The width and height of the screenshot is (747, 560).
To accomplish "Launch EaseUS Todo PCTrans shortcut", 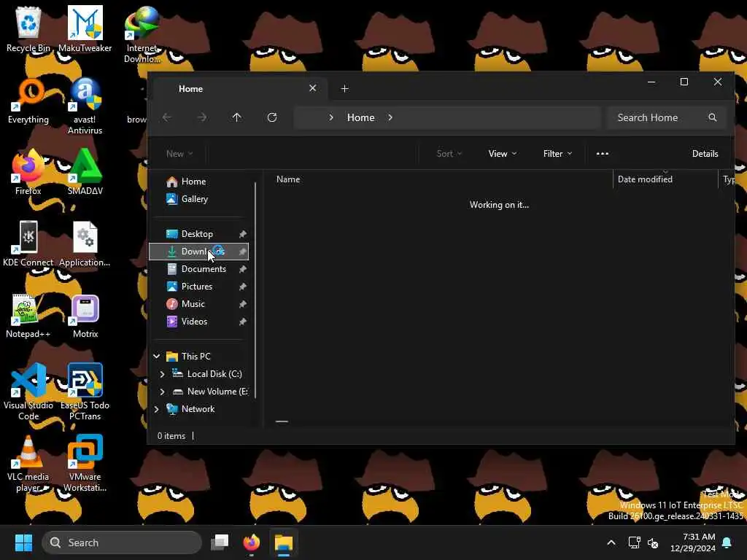I will coord(85,392).
